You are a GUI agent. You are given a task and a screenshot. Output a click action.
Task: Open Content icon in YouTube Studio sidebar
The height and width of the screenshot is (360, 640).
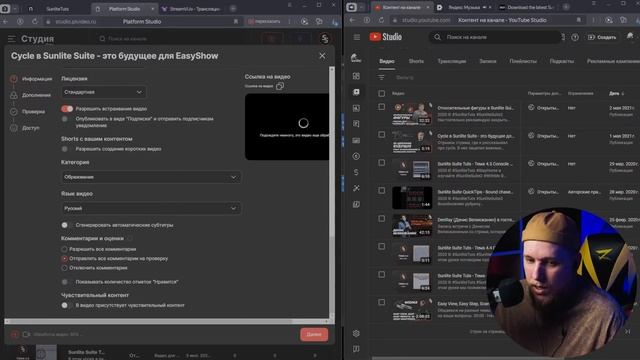coord(356,92)
